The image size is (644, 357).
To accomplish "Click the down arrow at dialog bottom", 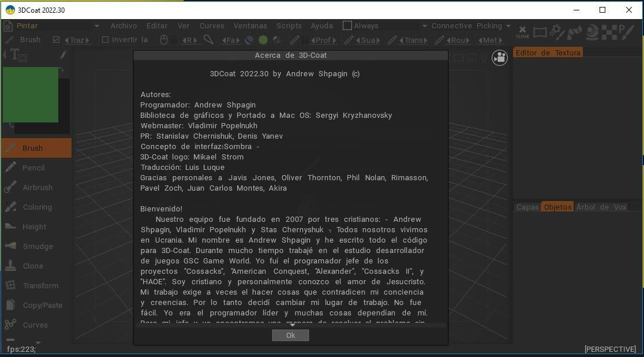I will [x=292, y=325].
